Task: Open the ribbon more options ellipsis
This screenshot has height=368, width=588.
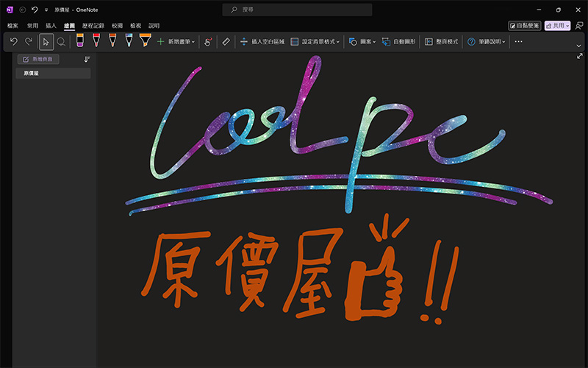Action: coord(518,42)
